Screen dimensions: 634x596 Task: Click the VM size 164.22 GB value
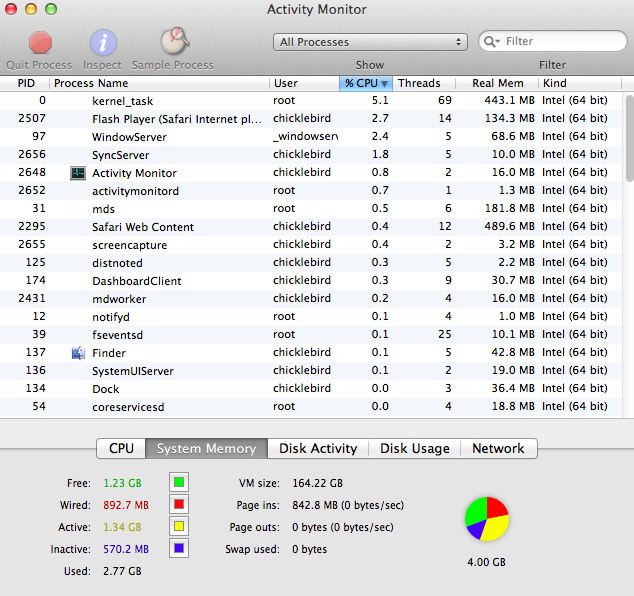click(317, 483)
